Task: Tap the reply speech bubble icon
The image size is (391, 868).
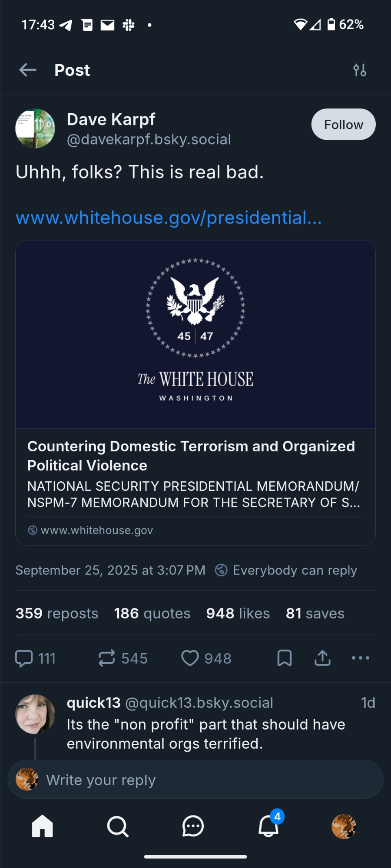Action: pos(24,658)
